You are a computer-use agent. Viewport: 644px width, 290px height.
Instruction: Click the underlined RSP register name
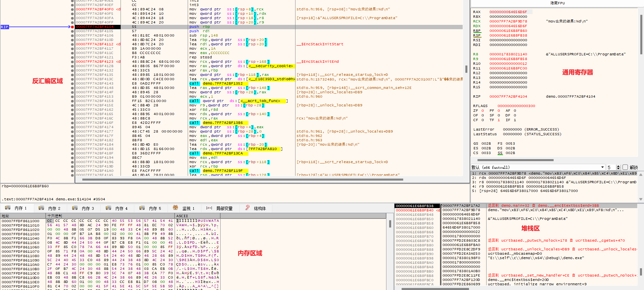(477, 35)
